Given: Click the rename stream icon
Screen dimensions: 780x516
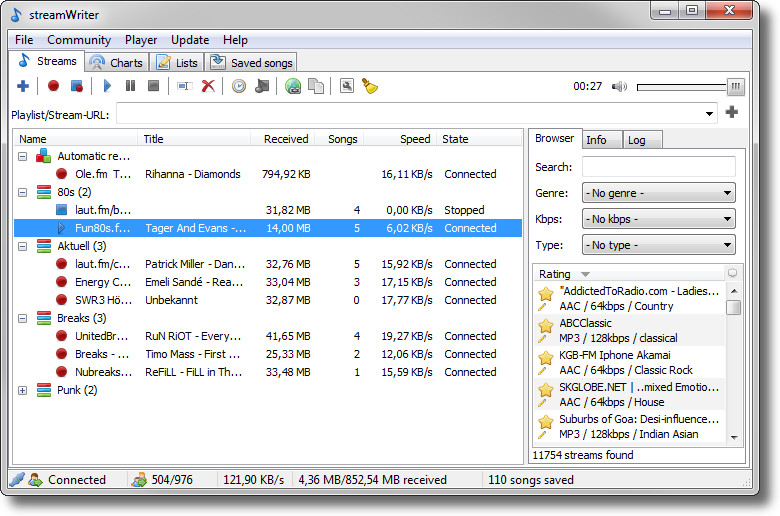Looking at the screenshot, I should tap(185, 86).
